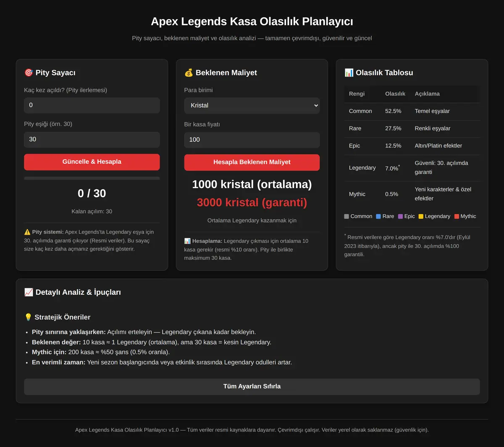This screenshot has height=447, width=504.
Task: Click the Hesapla Beklenen Maliyet button
Action: click(x=252, y=162)
